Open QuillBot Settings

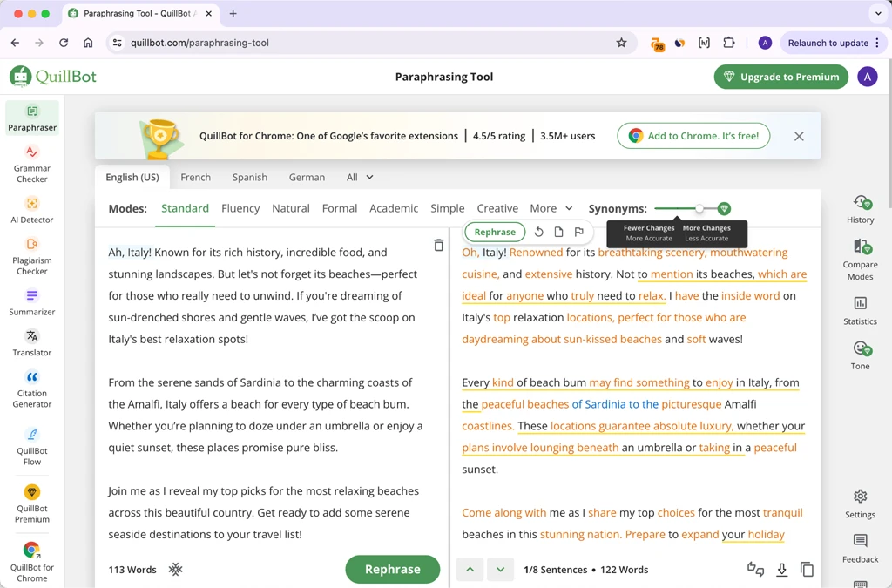point(860,504)
